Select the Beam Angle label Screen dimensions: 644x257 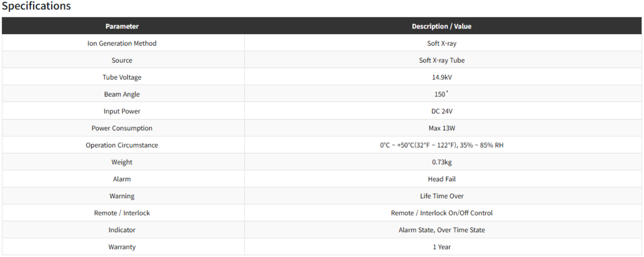coord(122,94)
